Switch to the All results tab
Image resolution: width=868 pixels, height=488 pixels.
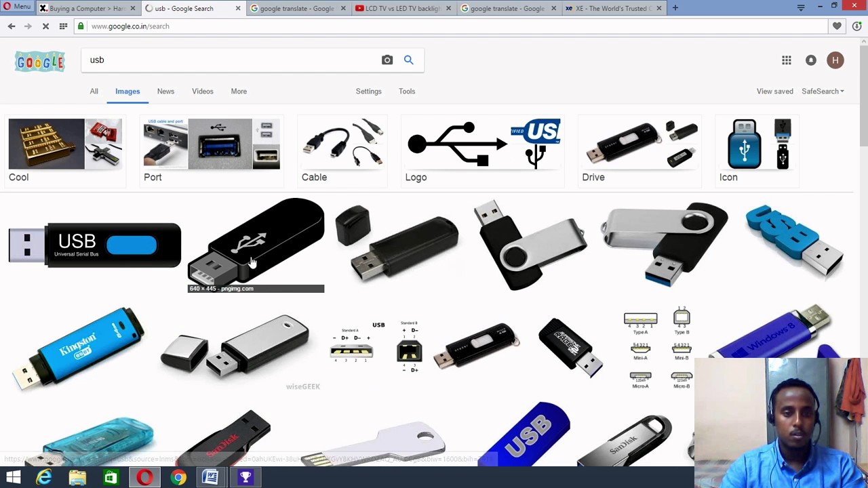pyautogui.click(x=94, y=91)
